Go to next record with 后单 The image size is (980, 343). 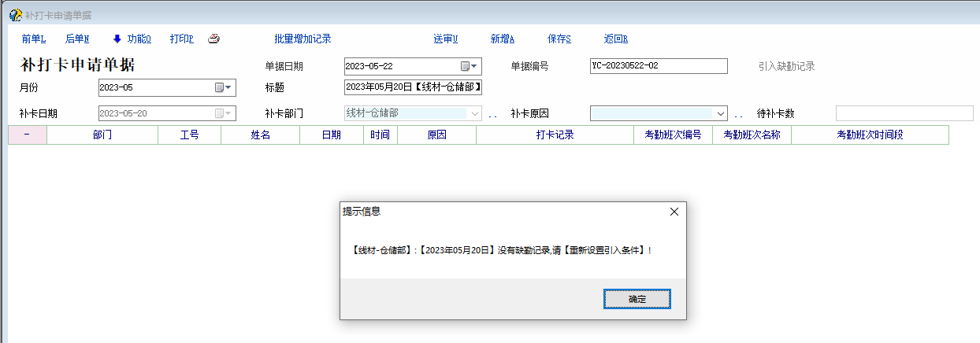coord(77,39)
